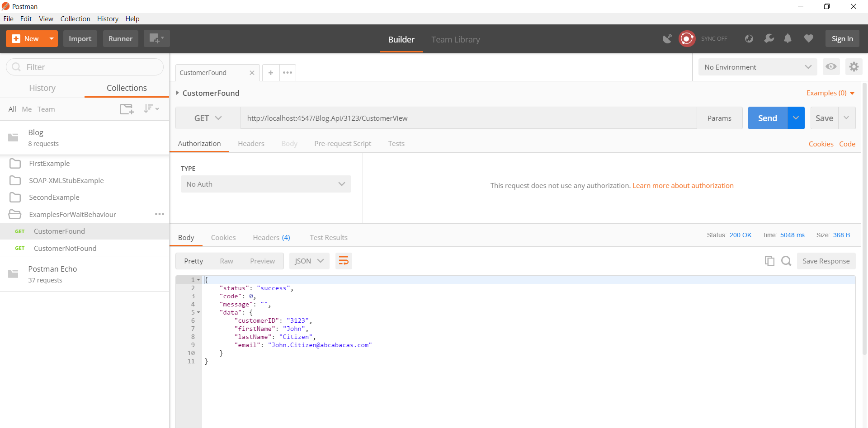Screen dimensions: 868x428
Task: Click the heart icon in header
Action: [809, 38]
